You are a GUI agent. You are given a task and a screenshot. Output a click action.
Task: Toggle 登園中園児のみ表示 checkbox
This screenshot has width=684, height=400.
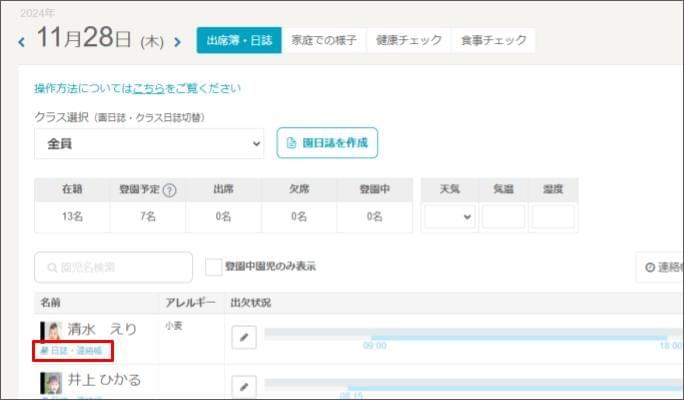pyautogui.click(x=212, y=267)
